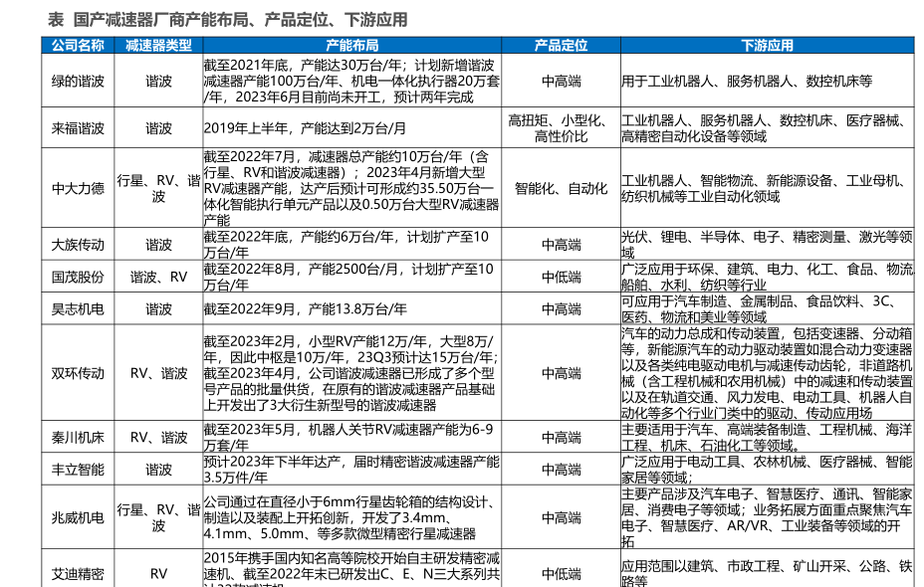Select the 减速器类型 column header

coord(158,46)
